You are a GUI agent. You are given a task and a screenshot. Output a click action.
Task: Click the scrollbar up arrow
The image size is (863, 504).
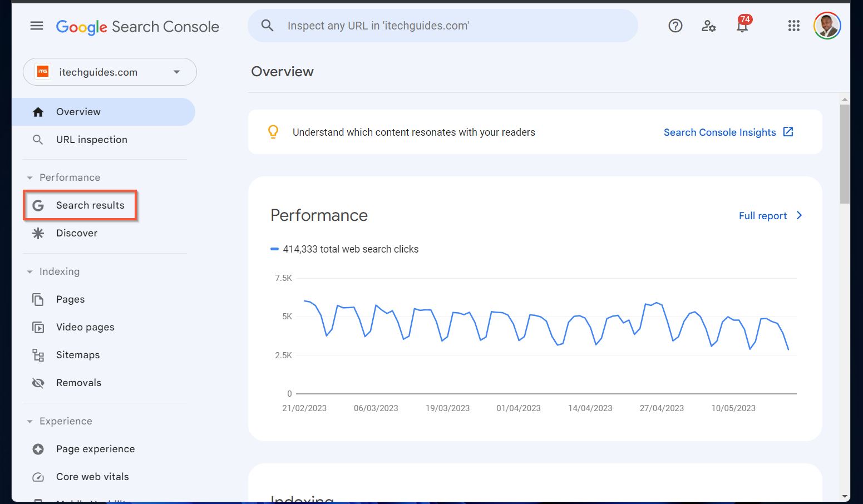point(845,99)
